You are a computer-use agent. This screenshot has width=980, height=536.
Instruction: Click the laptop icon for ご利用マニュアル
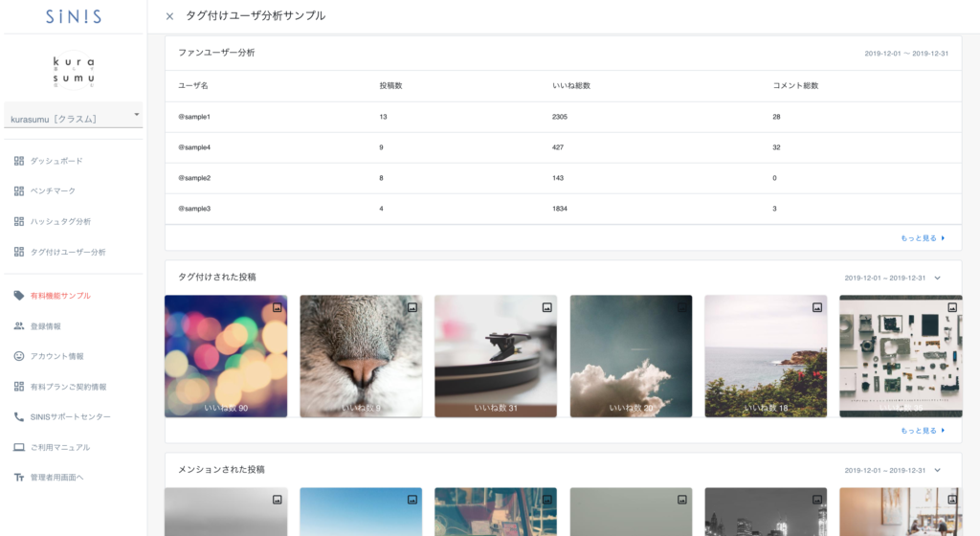(x=19, y=447)
